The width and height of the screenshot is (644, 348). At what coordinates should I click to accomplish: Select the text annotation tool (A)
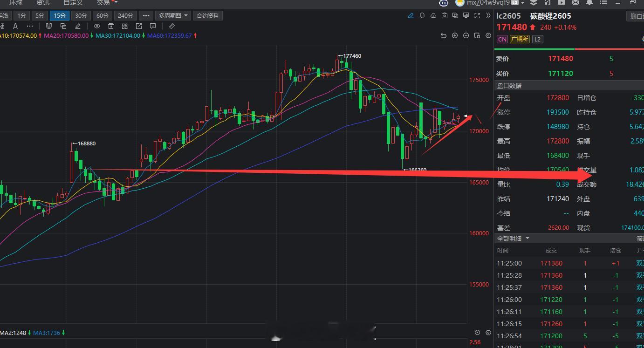[15, 26]
